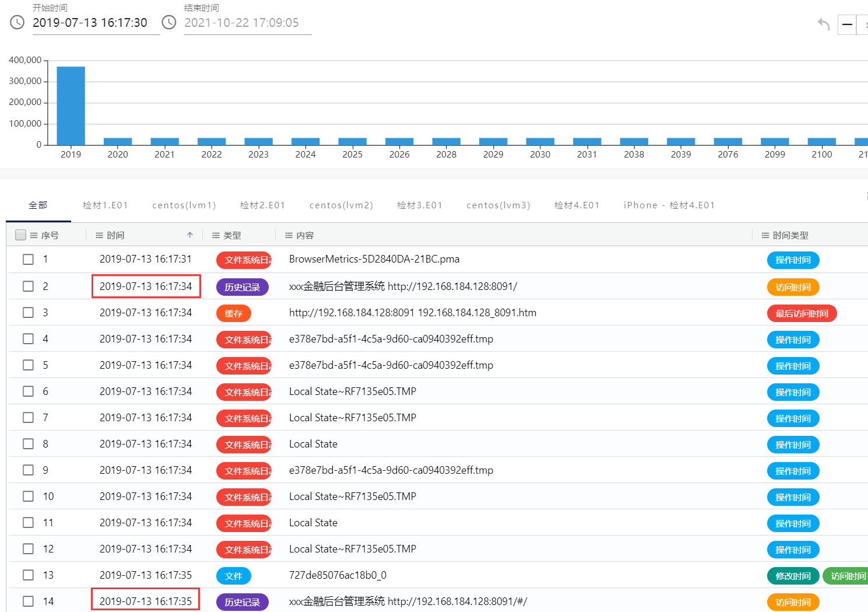Switch to the centos(lvm1) tab
This screenshot has height=612, width=868.
coord(184,205)
